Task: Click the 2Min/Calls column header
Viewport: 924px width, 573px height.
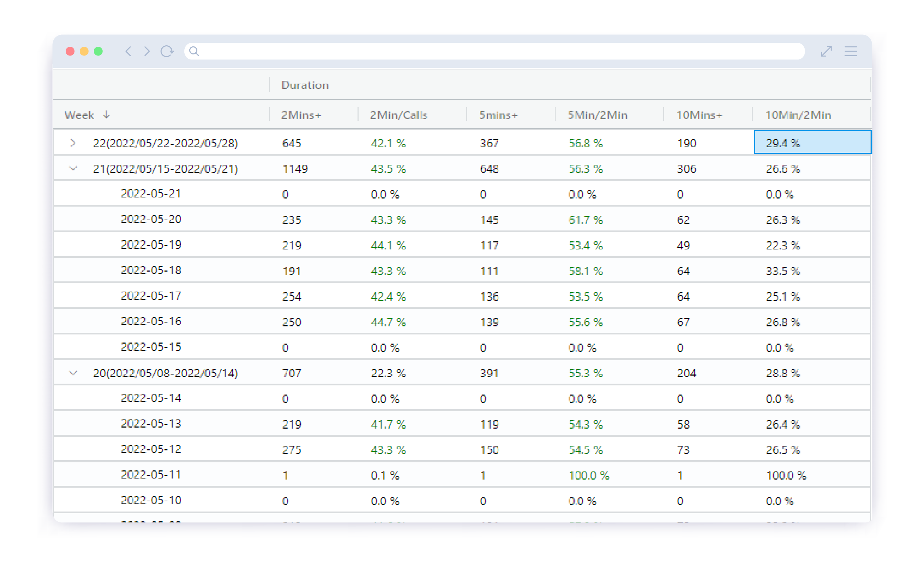Action: [x=398, y=115]
